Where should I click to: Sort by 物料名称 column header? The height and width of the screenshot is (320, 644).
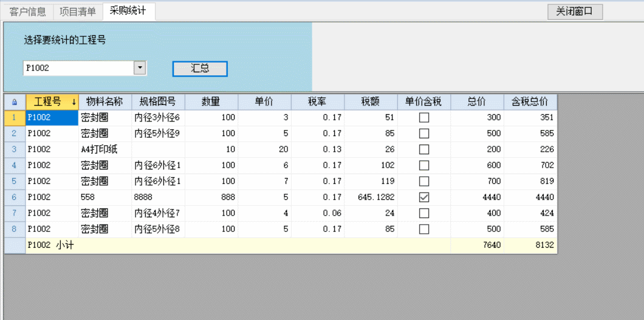click(104, 102)
